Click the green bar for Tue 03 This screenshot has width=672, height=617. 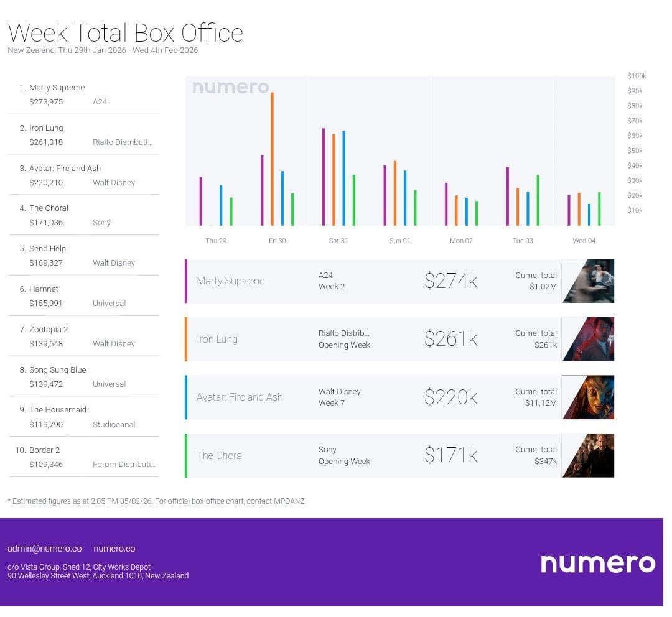[x=538, y=200]
